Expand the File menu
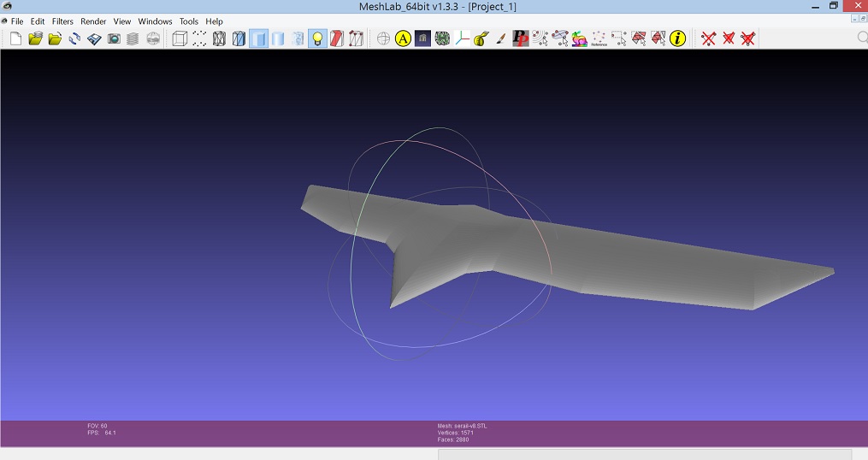The height and width of the screenshot is (460, 868). tap(17, 21)
